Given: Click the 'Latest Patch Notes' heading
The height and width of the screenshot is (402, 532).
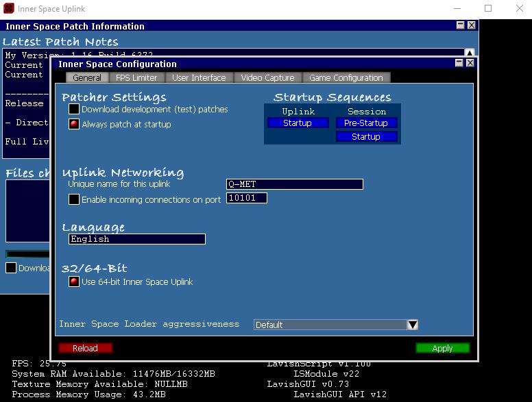Looking at the screenshot, I should (x=60, y=42).
